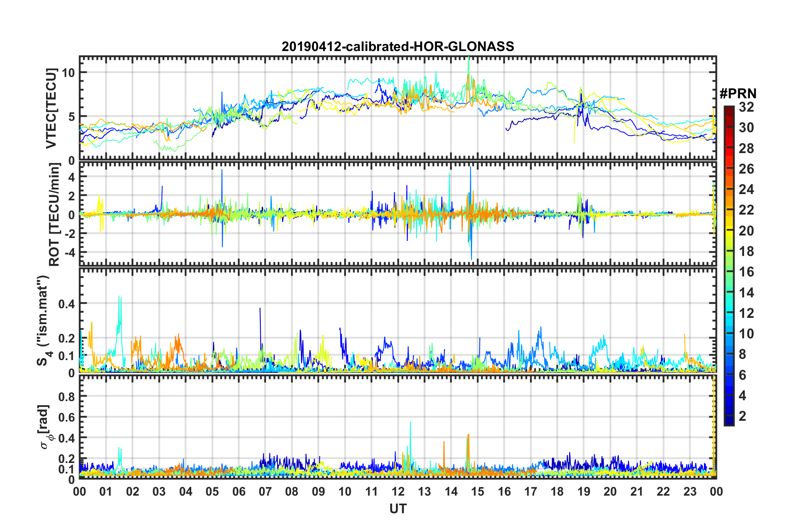Pick colorbar tick label 22
The width and height of the screenshot is (796, 532).
tap(746, 210)
